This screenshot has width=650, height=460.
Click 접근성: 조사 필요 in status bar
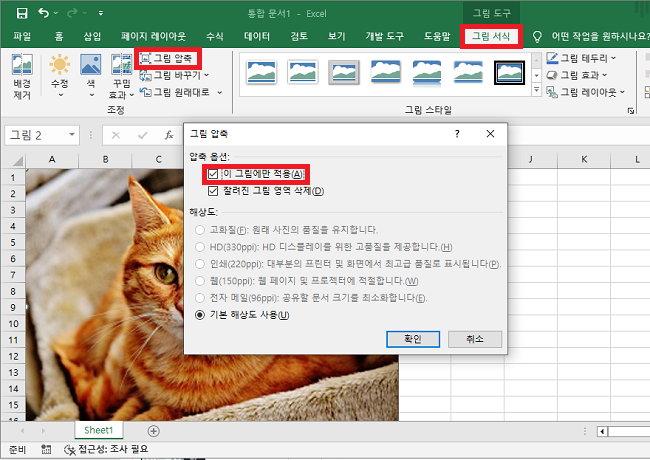point(106,449)
